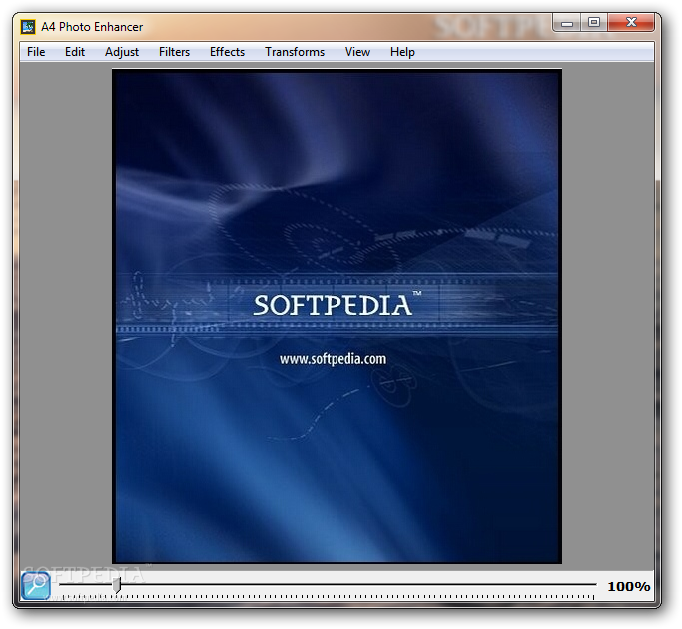The image size is (682, 629).
Task: Click the Softpedia image in the canvas
Action: 337,316
